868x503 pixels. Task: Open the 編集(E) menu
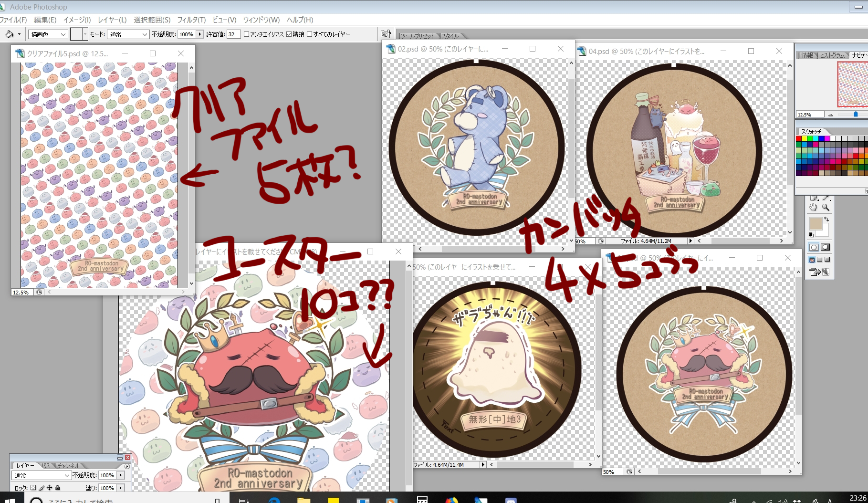45,20
